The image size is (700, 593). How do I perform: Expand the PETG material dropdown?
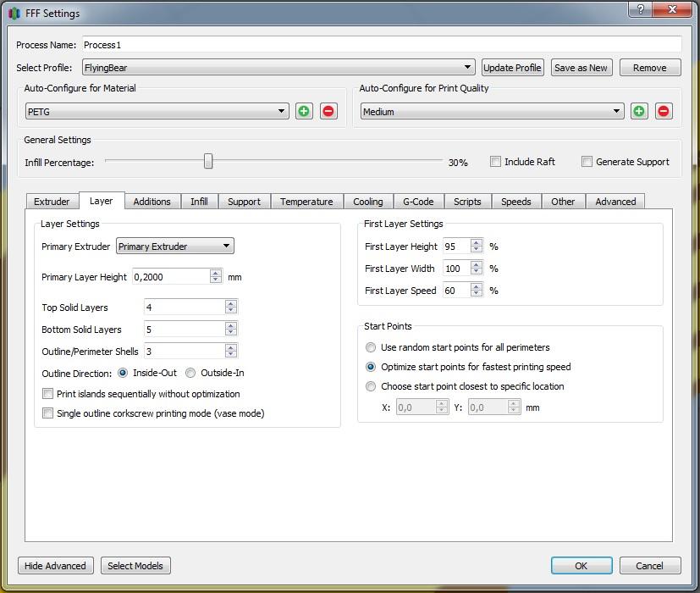pyautogui.click(x=282, y=111)
